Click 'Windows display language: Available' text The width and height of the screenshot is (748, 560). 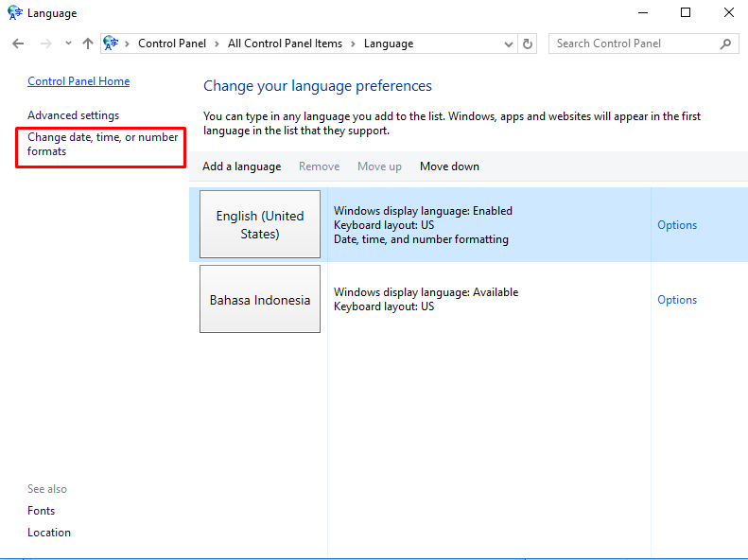426,292
